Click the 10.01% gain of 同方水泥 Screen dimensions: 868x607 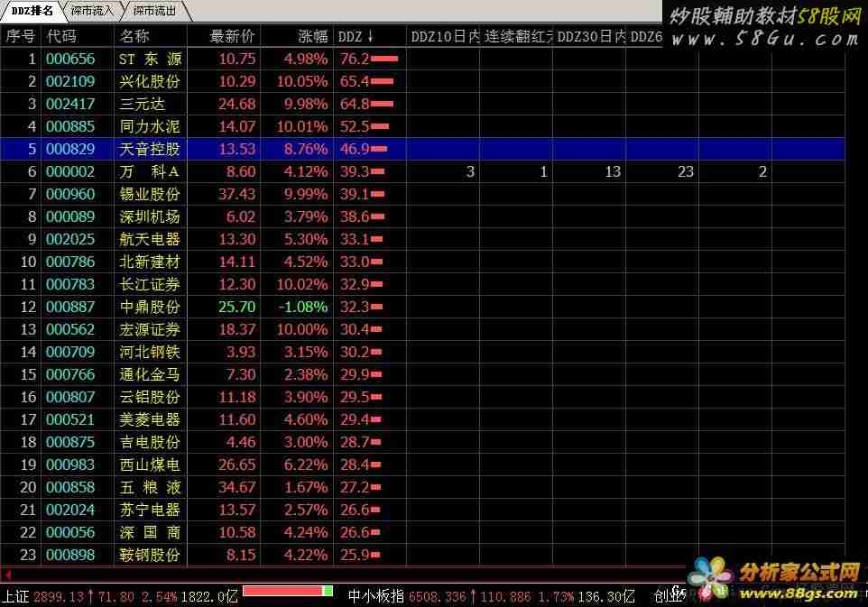coord(302,126)
